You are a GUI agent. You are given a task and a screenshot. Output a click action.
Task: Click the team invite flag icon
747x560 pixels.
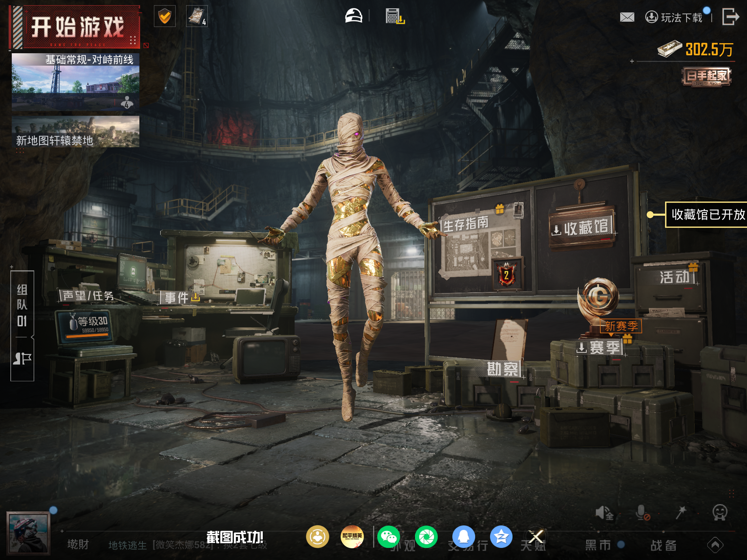click(x=22, y=359)
